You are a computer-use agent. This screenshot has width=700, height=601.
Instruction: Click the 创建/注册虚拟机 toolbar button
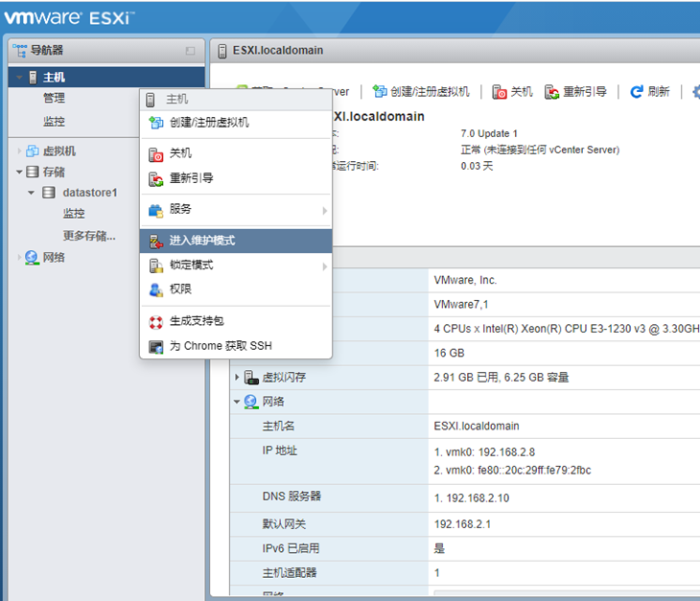pyautogui.click(x=421, y=91)
